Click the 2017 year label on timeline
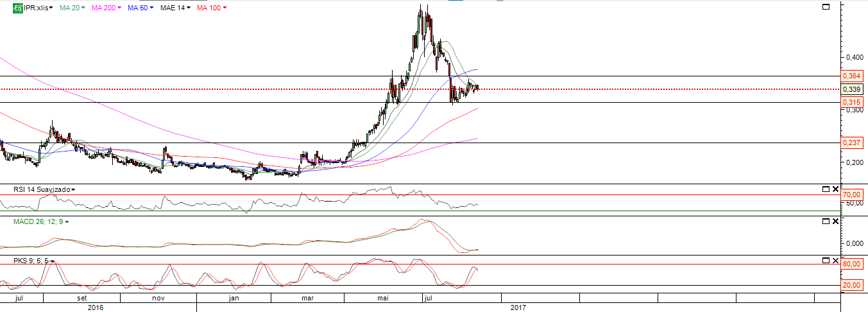 tap(518, 308)
